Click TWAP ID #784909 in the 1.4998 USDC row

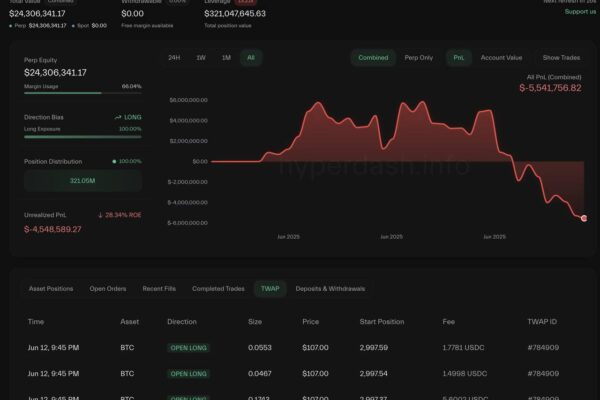click(x=543, y=374)
